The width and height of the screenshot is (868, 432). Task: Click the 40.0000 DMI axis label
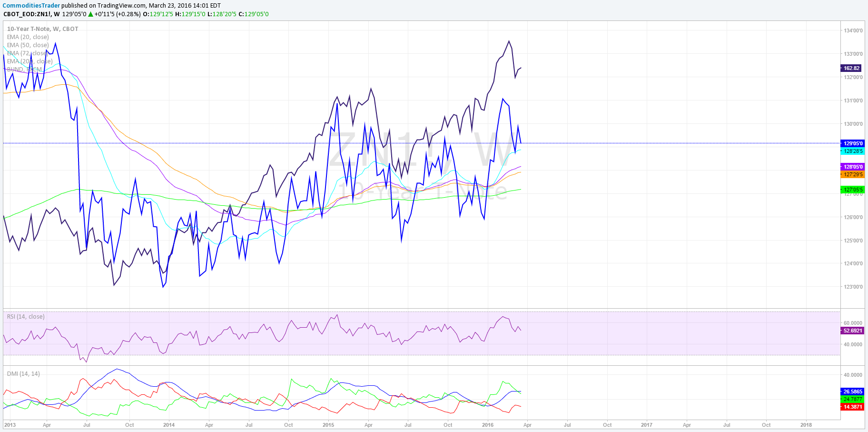(853, 375)
